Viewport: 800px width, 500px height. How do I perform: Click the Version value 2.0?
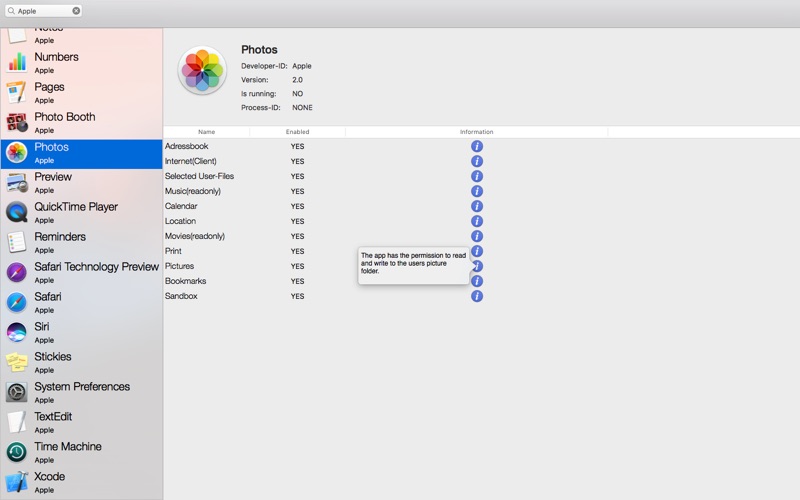coord(297,80)
